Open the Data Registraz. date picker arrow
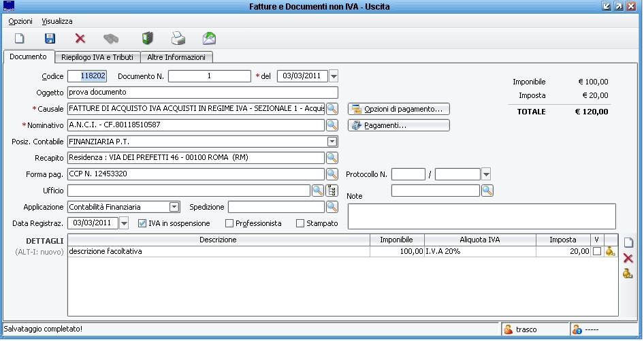This screenshot has height=341, width=644. 124,223
